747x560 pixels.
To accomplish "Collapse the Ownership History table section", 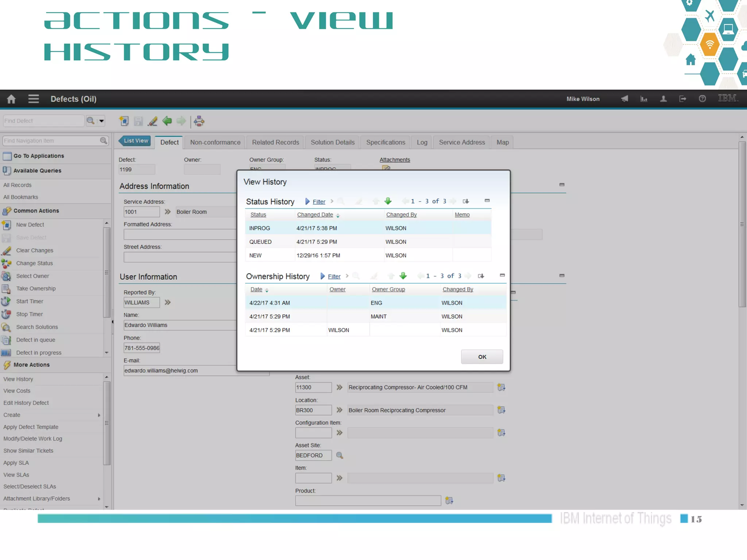I will pyautogui.click(x=502, y=275).
